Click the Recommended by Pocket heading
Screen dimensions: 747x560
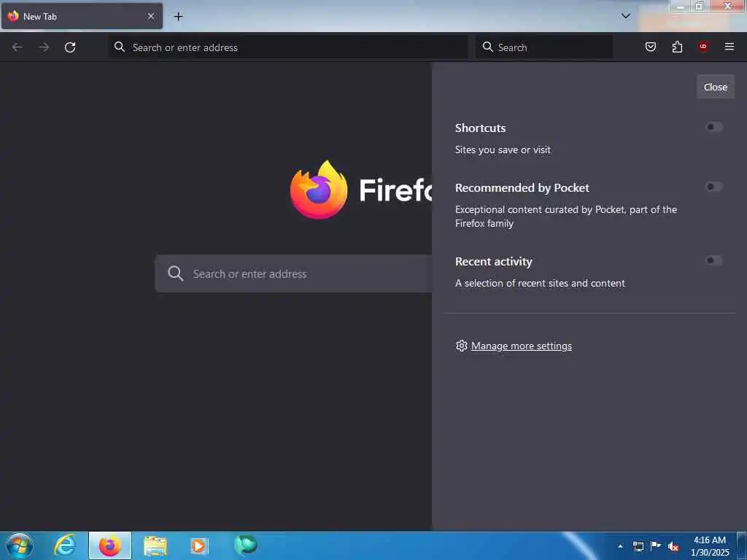coord(522,187)
